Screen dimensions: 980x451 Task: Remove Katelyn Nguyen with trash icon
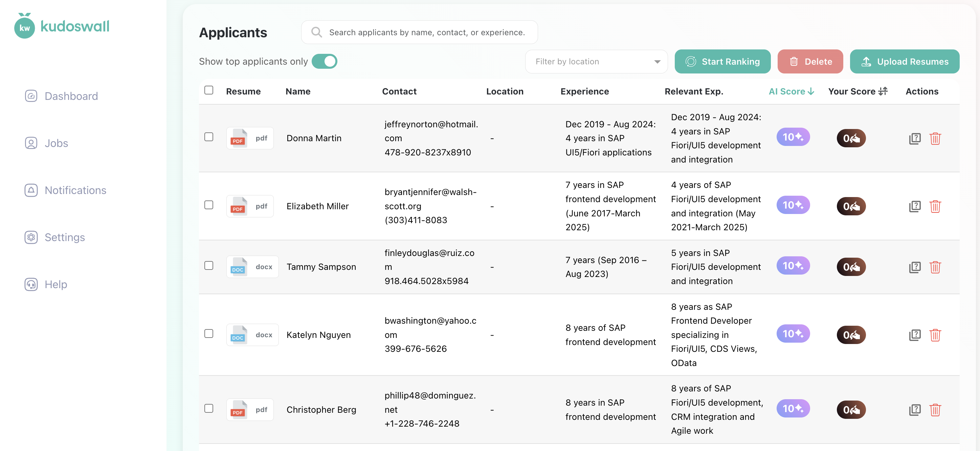pyautogui.click(x=935, y=335)
